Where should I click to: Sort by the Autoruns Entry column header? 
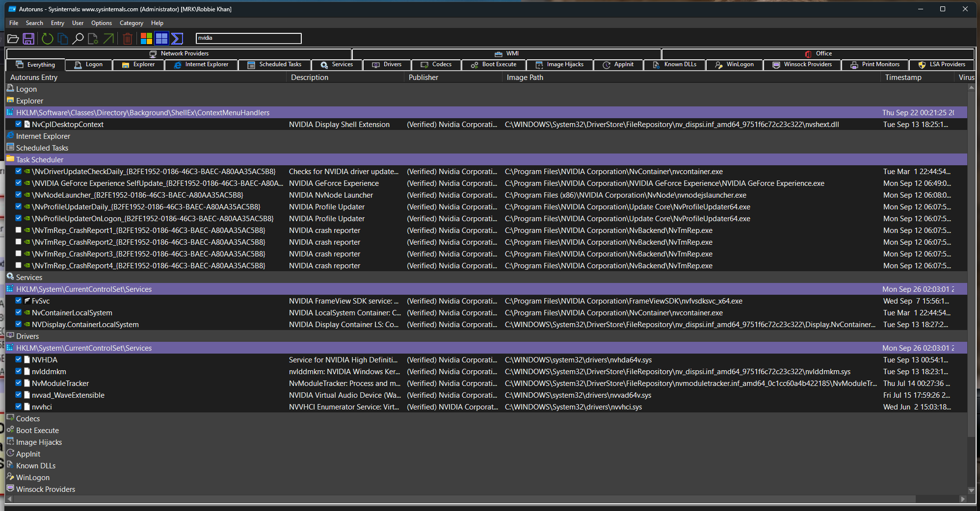(x=146, y=77)
